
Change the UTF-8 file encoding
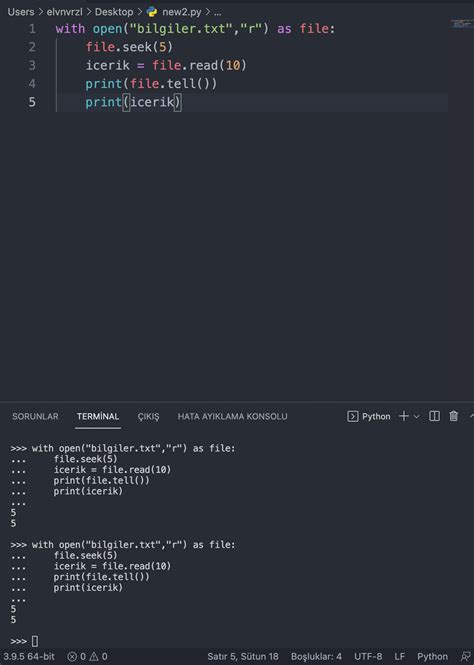coord(368,657)
